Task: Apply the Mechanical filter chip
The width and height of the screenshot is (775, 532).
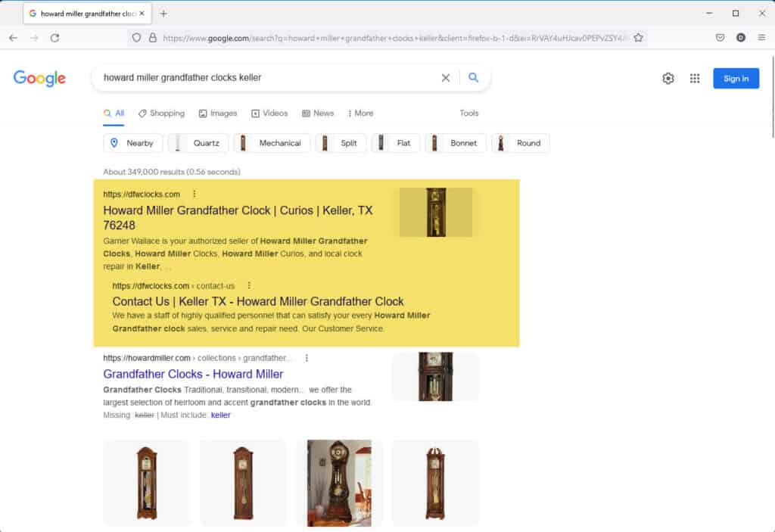Action: point(272,143)
